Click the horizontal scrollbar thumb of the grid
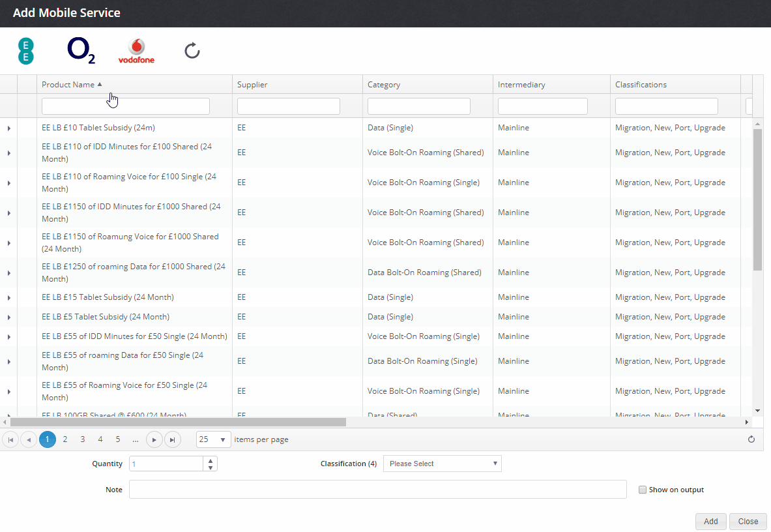The height and width of the screenshot is (532, 771). pos(178,422)
